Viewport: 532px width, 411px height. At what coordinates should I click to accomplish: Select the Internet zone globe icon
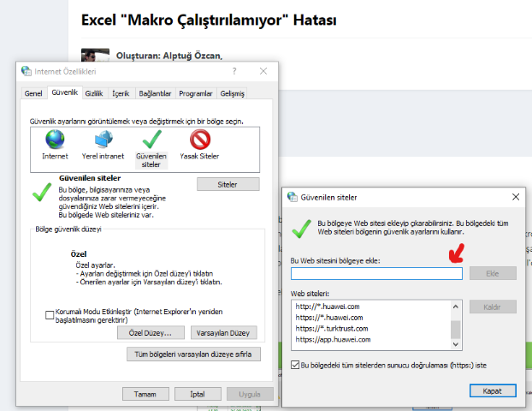pos(55,140)
